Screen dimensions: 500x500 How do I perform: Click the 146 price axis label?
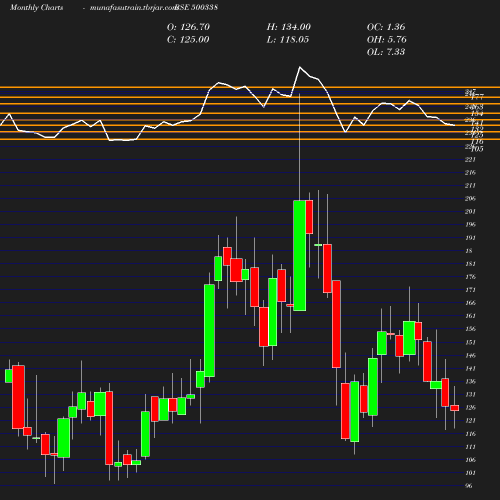coord(470,355)
